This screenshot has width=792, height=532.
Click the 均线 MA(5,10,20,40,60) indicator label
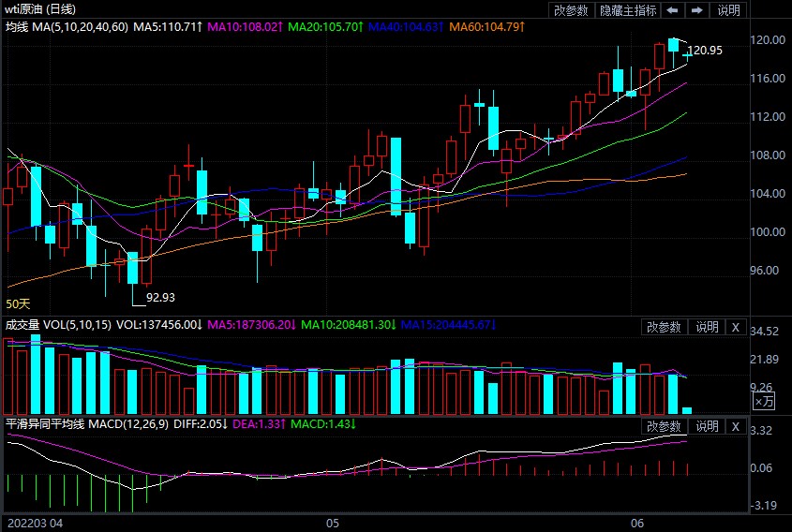tap(66, 28)
